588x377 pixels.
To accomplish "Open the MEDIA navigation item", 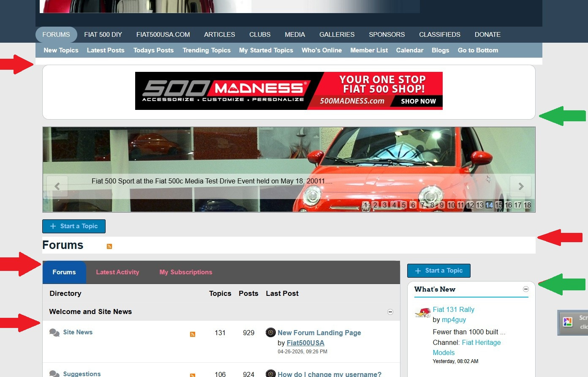I will click(295, 35).
